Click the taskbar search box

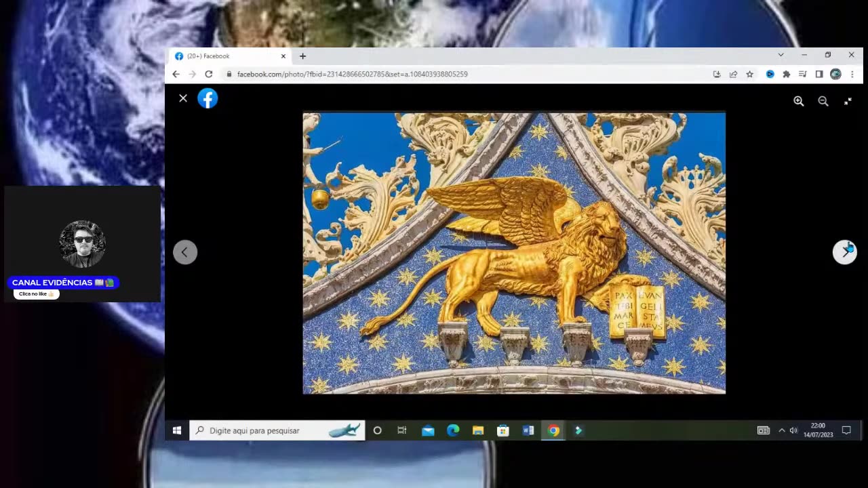(277, 430)
